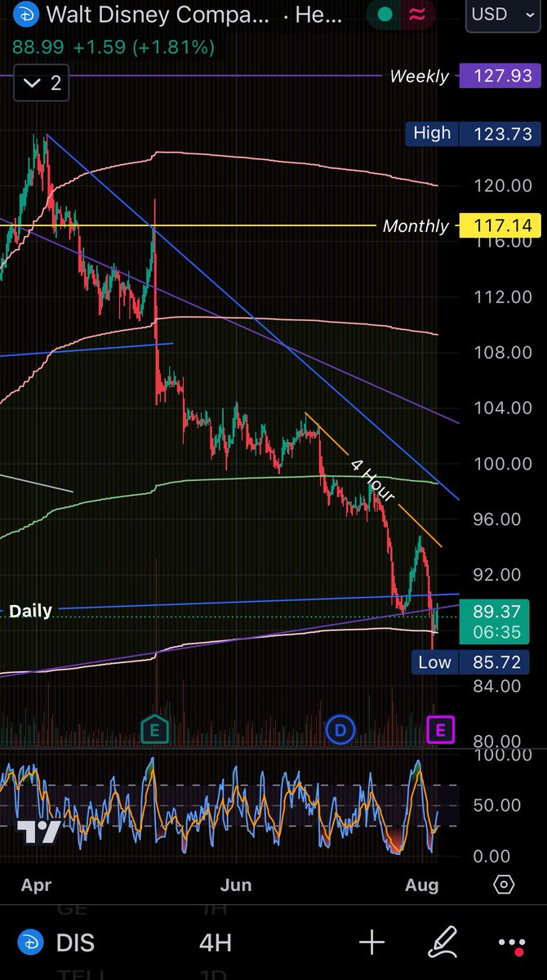Open the green E earnings marker
Screen dimensions: 547x980
[x=154, y=729]
